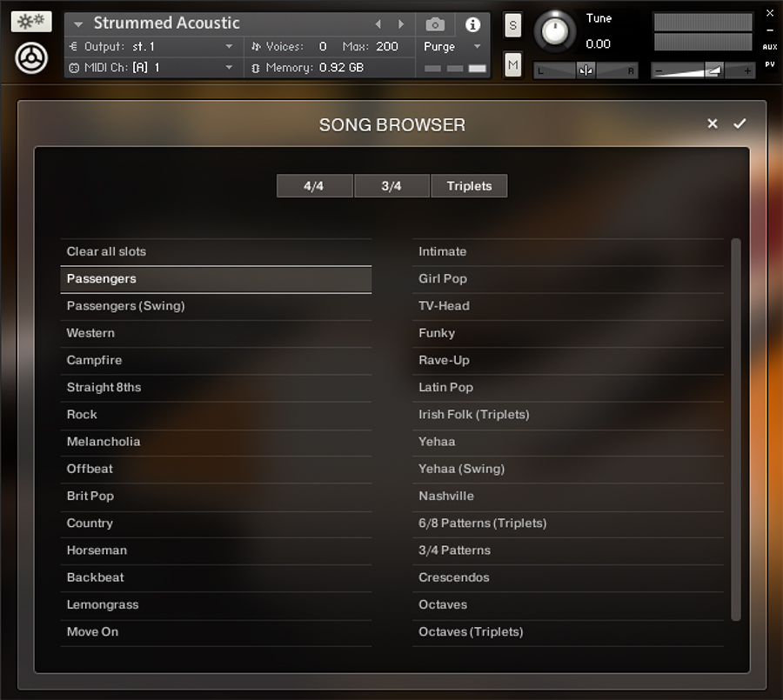This screenshot has width=783, height=700.
Task: Switch to the Triplets tab
Action: tap(469, 186)
